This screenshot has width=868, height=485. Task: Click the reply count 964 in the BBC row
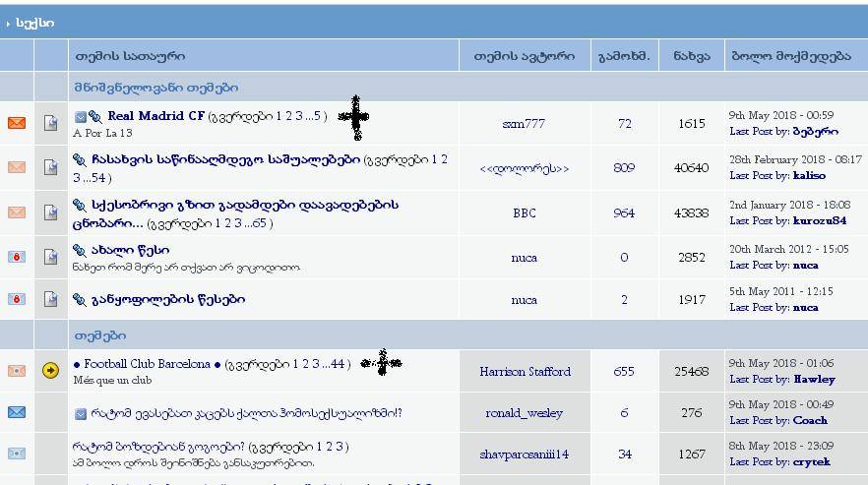(x=624, y=213)
